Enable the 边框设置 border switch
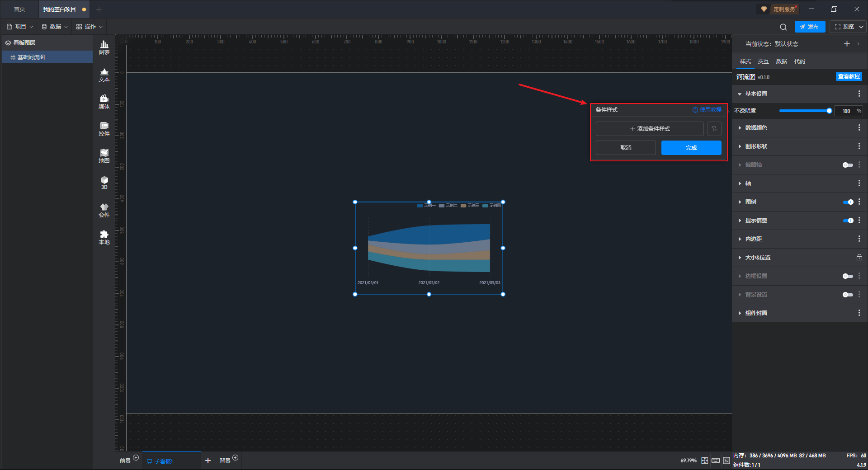This screenshot has height=470, width=868. [x=848, y=276]
